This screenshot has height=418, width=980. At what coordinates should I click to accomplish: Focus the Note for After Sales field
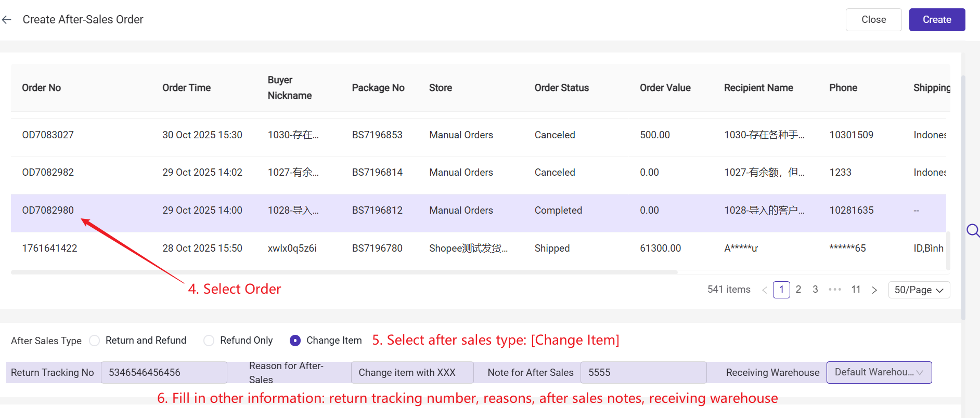643,373
